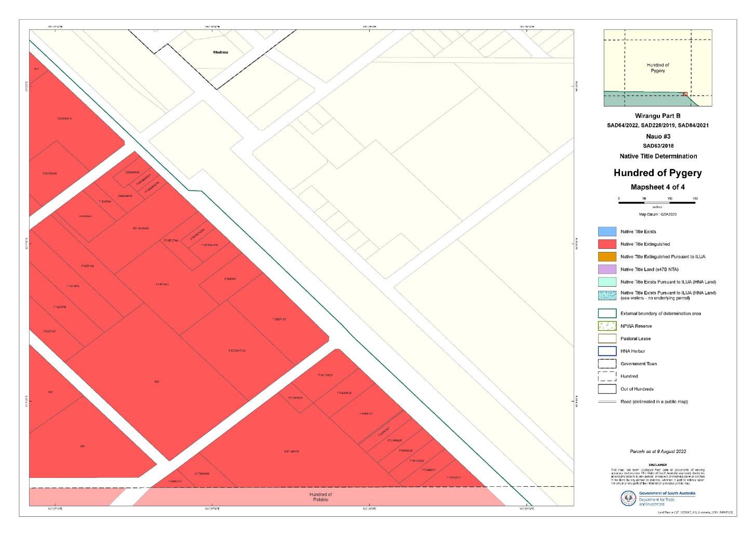Click the 'Wirangu Part B' heading
756x535 pixels.
[657, 116]
